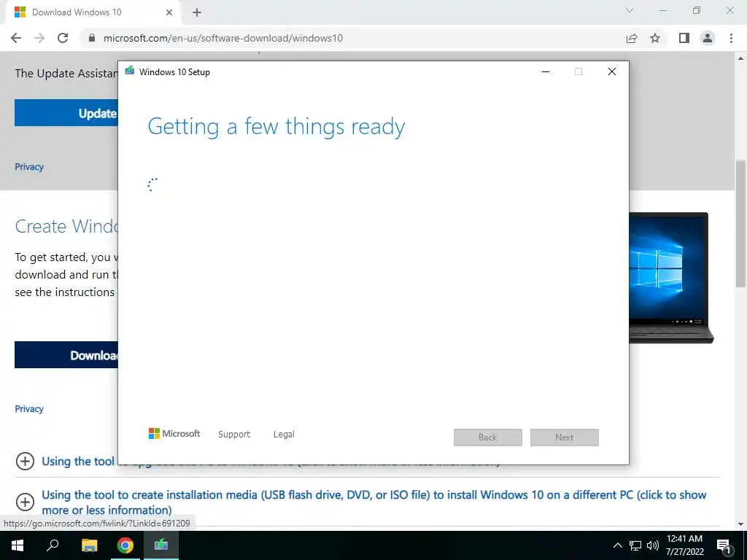The width and height of the screenshot is (747, 560).
Task: Open Chrome side panel icon
Action: point(684,38)
